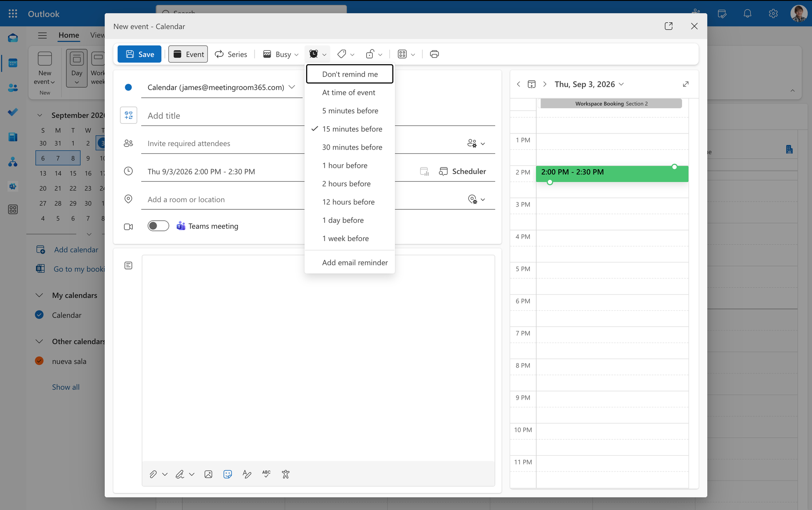Open the account profile picture
The image size is (812, 510).
coord(799,14)
